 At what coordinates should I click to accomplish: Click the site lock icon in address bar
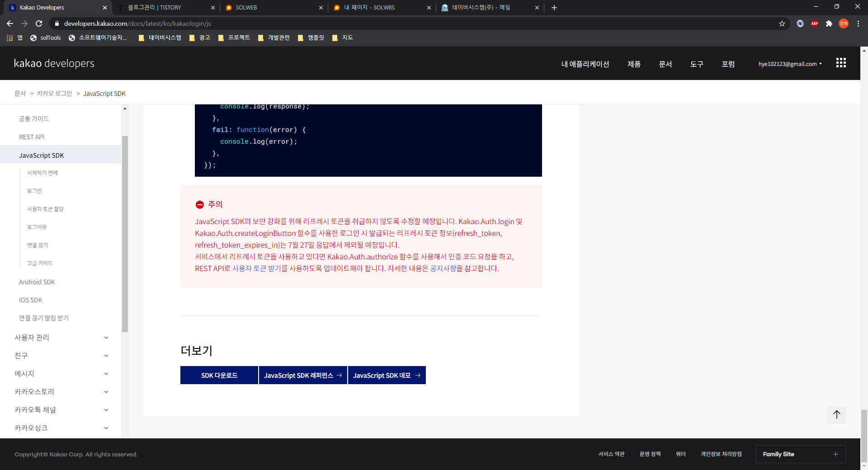coord(57,23)
